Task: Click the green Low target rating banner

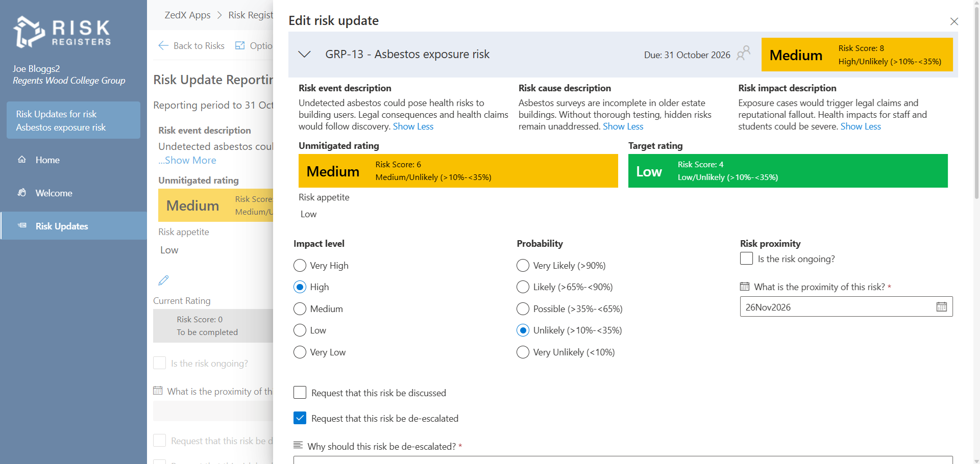Action: click(788, 171)
